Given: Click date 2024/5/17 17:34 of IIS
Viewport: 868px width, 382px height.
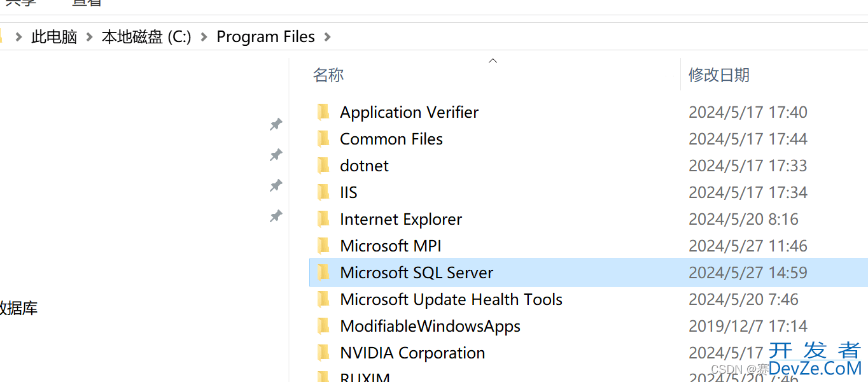Looking at the screenshot, I should click(748, 192).
